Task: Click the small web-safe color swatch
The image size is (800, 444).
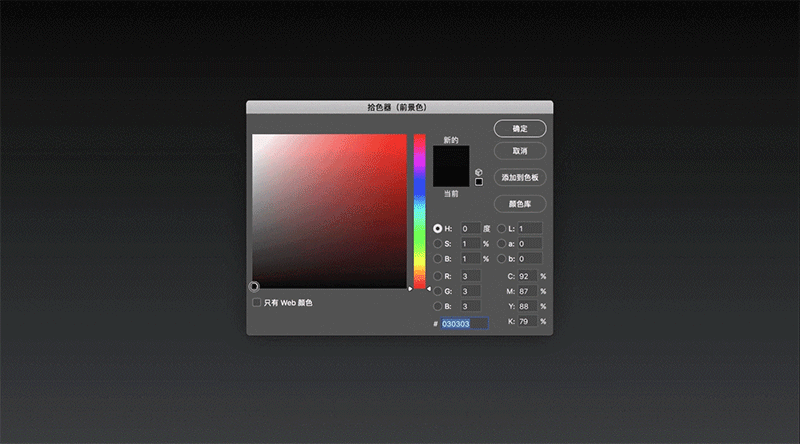Action: (x=479, y=182)
